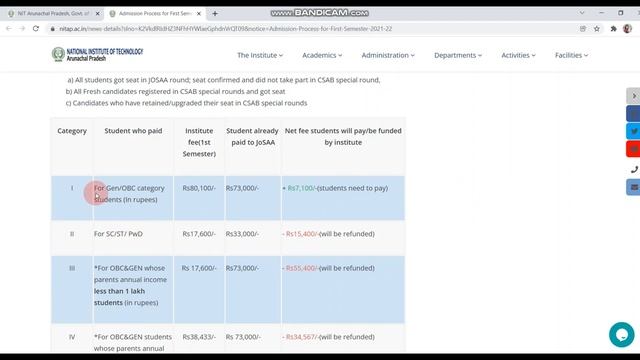Expand The Institute menu

pos(260,55)
